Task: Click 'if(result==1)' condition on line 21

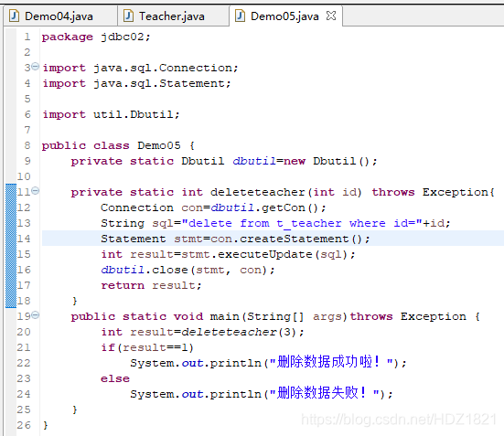Action: pyautogui.click(x=147, y=347)
